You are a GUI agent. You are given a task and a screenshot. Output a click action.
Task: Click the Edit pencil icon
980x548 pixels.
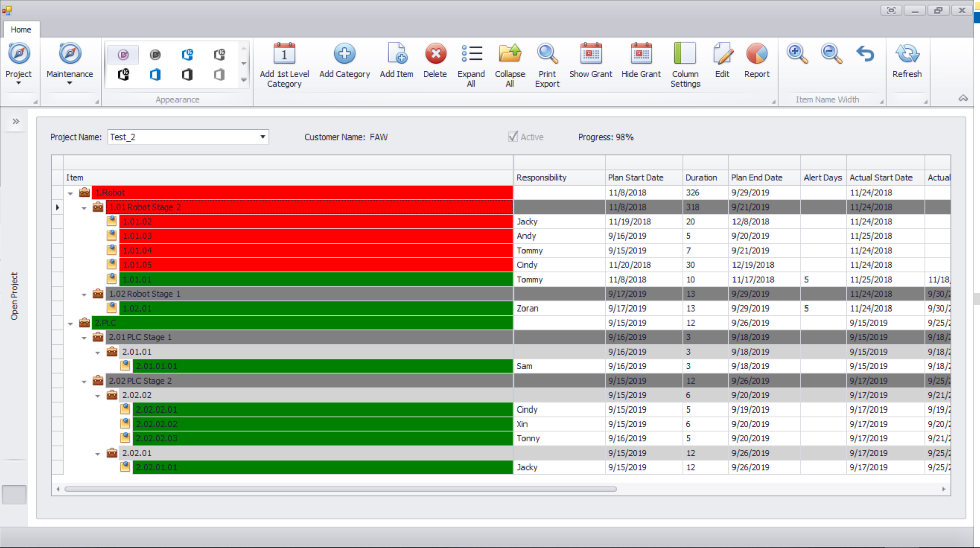722,54
